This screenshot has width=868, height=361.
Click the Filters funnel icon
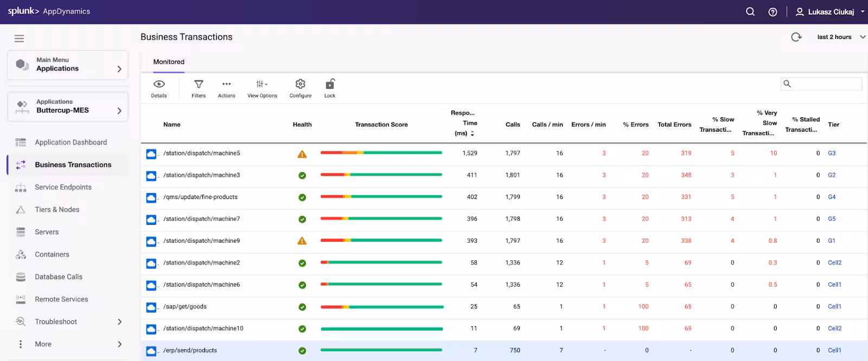199,85
